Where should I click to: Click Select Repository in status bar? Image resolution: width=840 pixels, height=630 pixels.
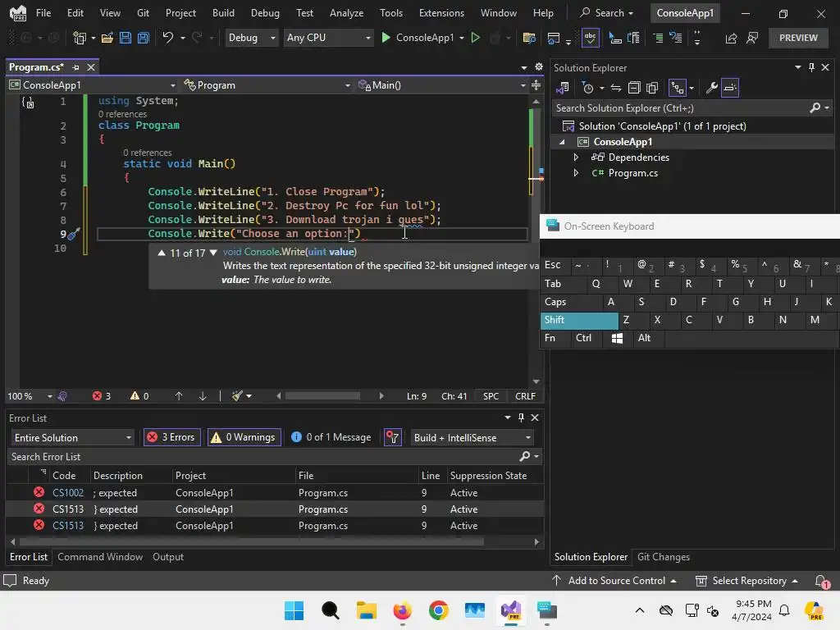pos(746,581)
